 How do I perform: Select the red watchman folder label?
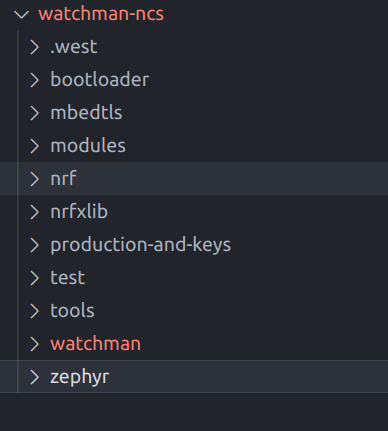click(x=95, y=344)
